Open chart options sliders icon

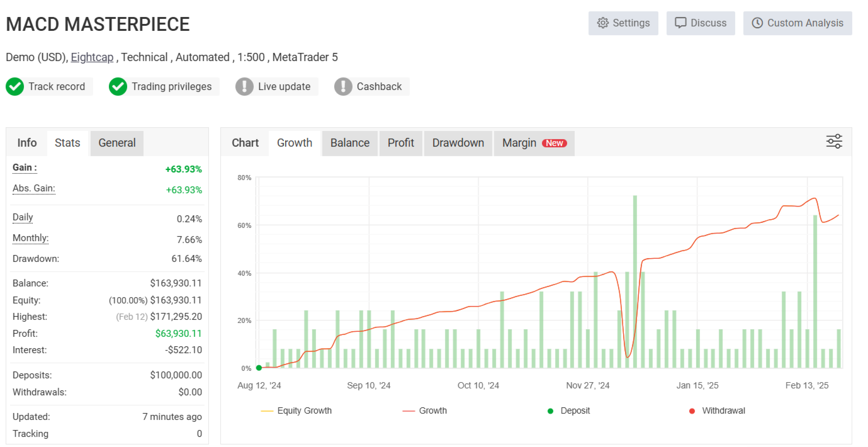tap(834, 142)
